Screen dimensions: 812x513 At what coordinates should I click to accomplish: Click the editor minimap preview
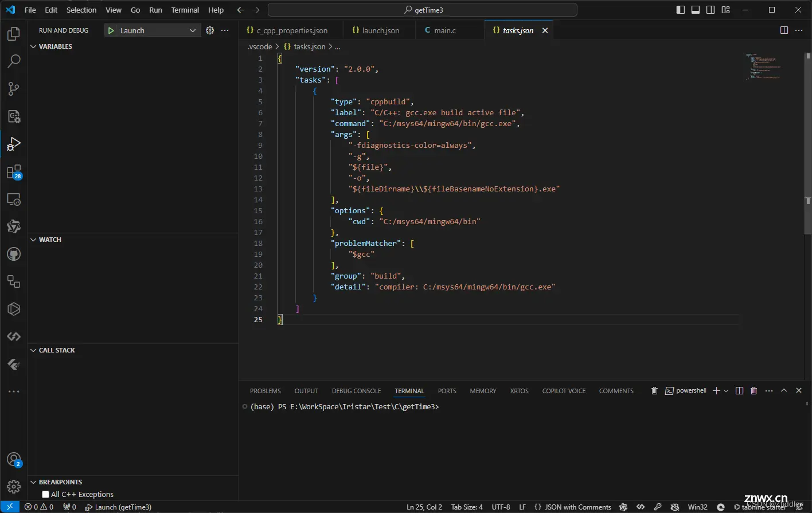(x=763, y=66)
